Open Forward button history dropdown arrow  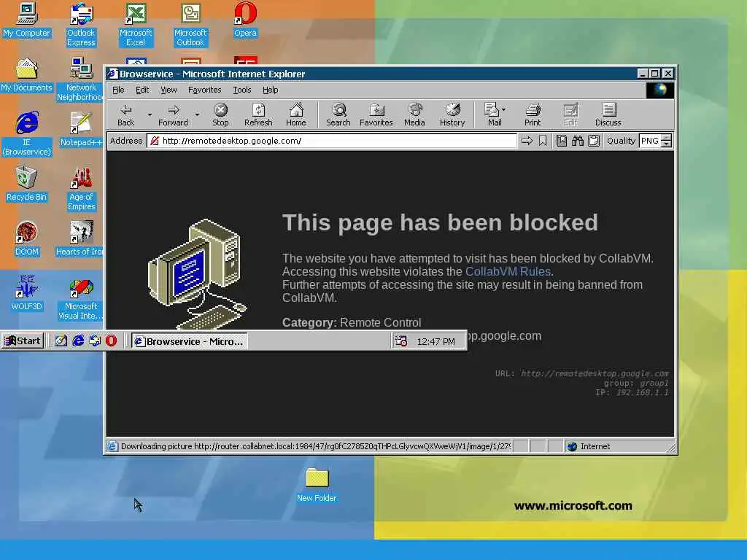pos(197,114)
